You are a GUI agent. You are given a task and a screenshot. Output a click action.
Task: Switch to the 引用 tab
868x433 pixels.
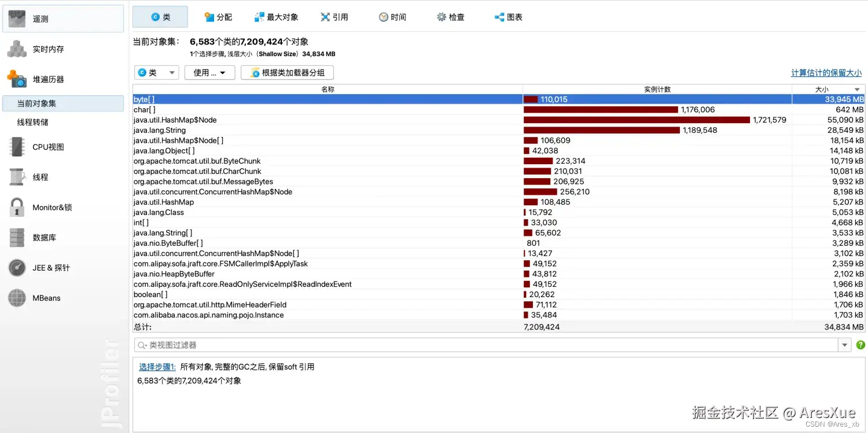[x=334, y=17]
